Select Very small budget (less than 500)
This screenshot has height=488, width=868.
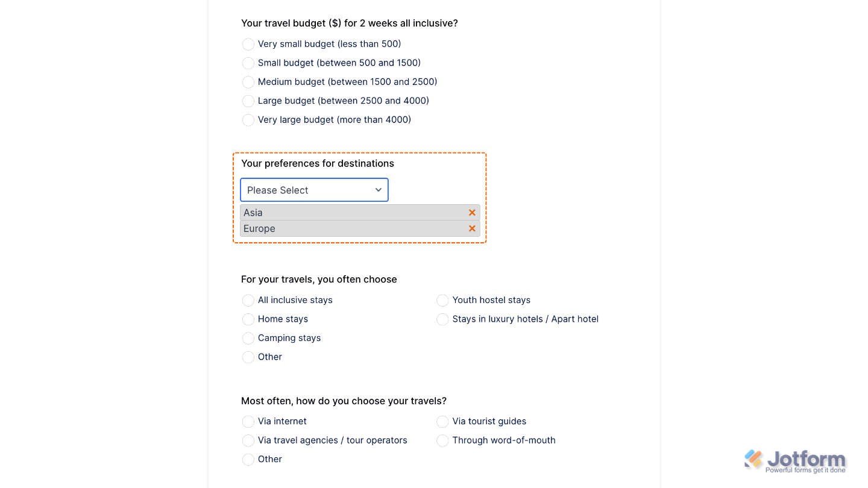[x=248, y=44]
